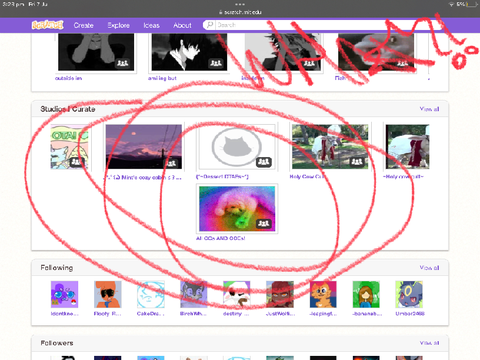Open the hands-over-face studio thumbnail

96,52
